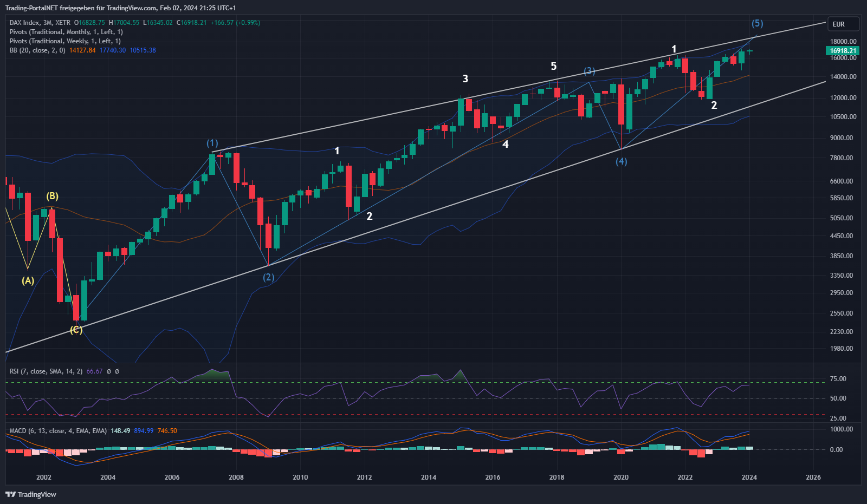Viewport: 867px width, 504px height.
Task: Select the blue (5) wave label
Action: coord(757,23)
